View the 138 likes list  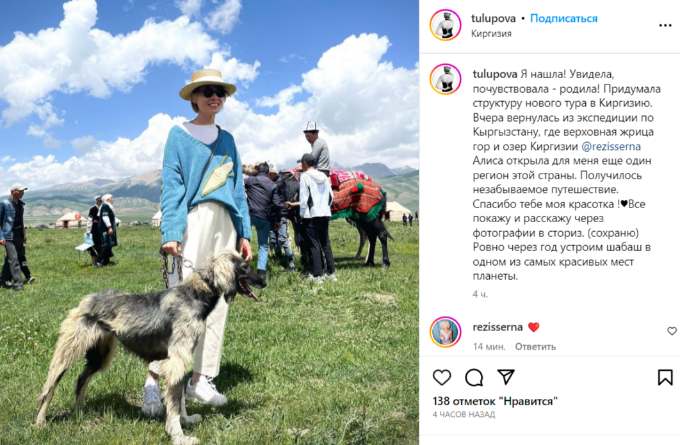pos(495,401)
